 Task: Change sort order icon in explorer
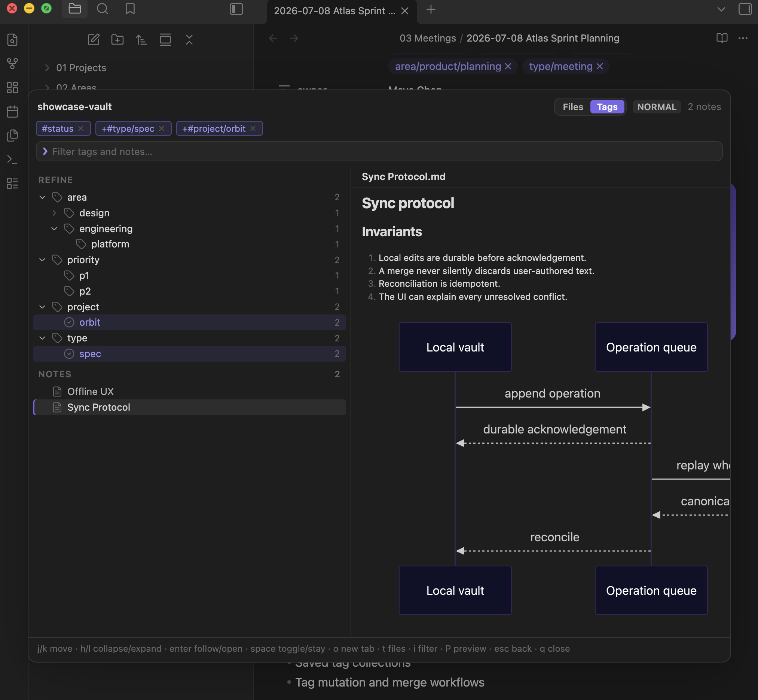point(141,39)
